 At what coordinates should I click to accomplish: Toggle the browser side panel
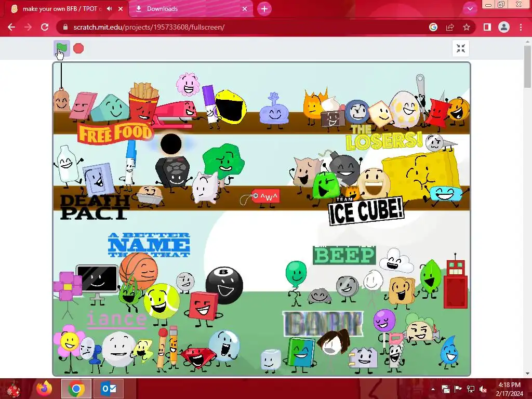click(x=487, y=27)
